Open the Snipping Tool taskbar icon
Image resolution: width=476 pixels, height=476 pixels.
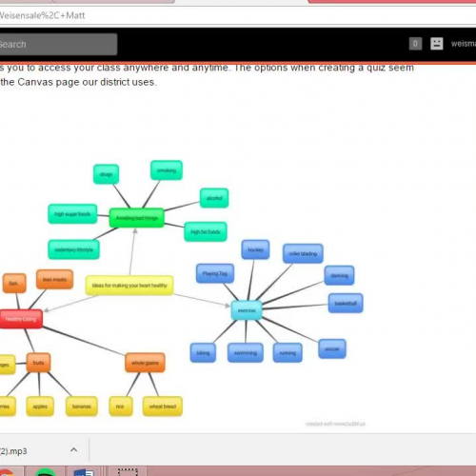point(128,472)
